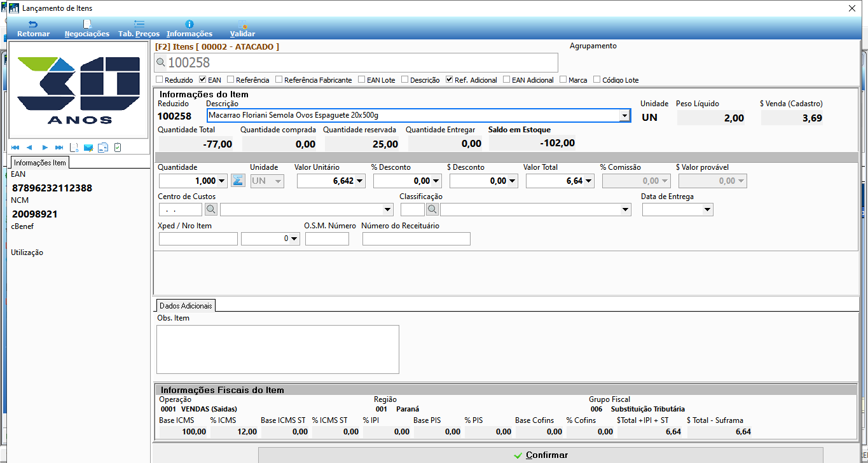868x463 pixels.
Task: Go to the first record arrow icon
Action: [x=15, y=148]
